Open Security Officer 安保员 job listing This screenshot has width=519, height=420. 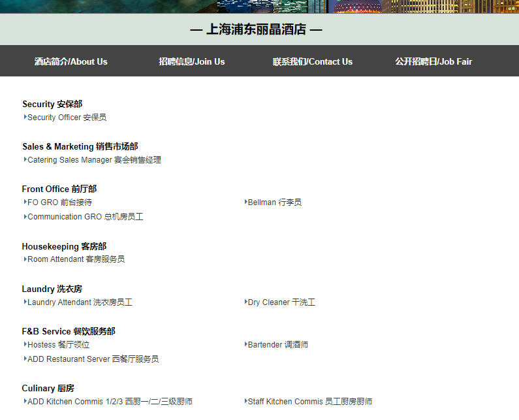click(67, 118)
